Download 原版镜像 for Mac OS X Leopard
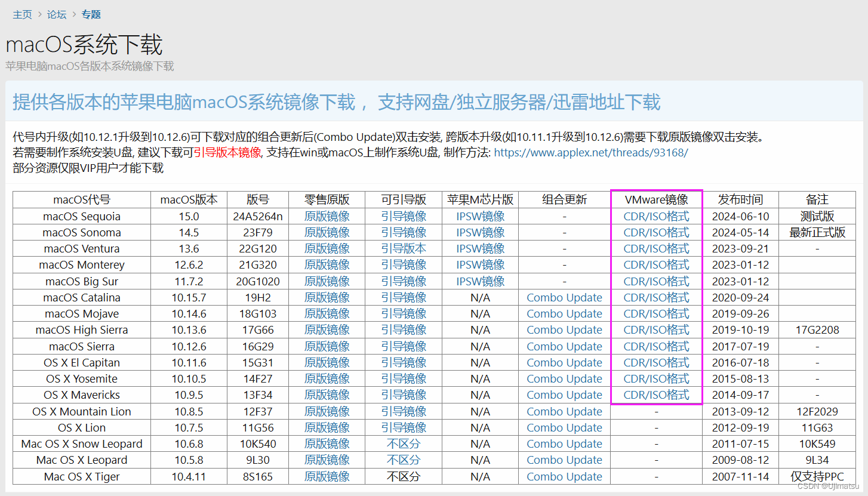The image size is (868, 496). (327, 460)
